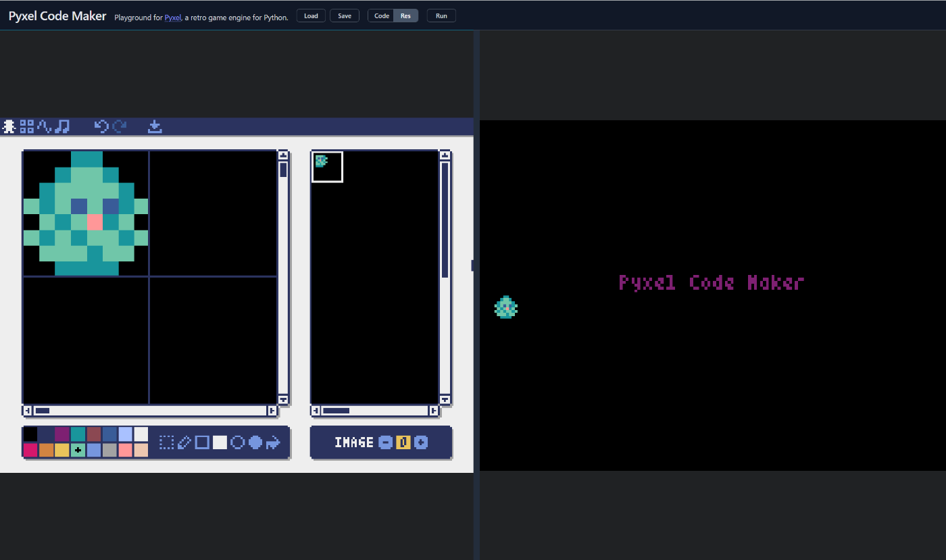The image size is (946, 560).
Task: Pick the dark teal color swatch
Action: (x=78, y=434)
